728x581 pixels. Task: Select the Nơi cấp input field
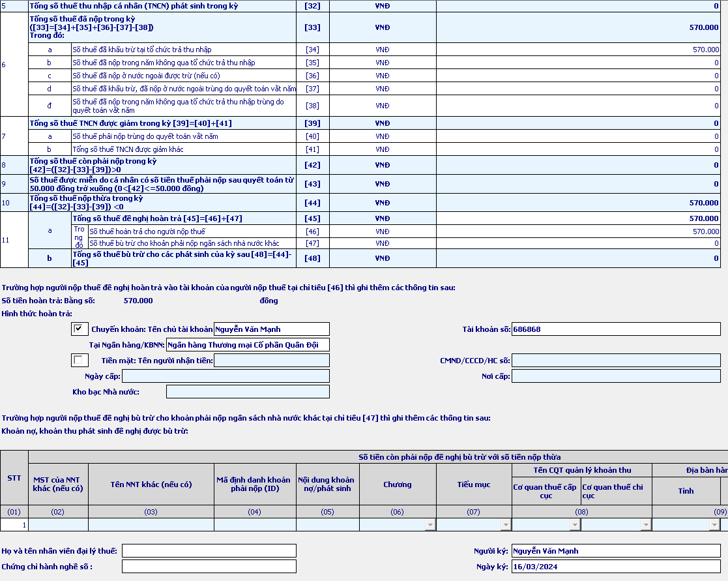click(x=615, y=376)
